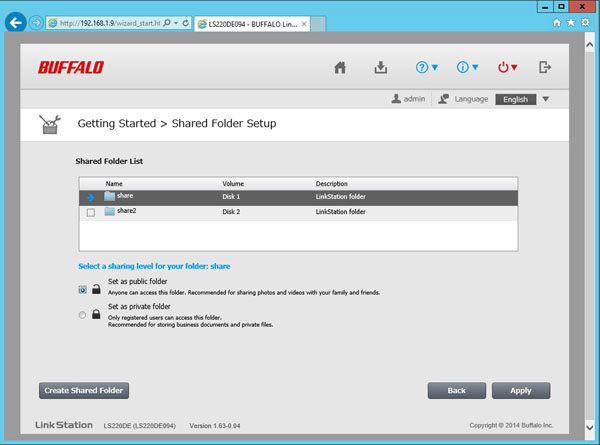Open the English language dropdown
The width and height of the screenshot is (600, 445).
[515, 99]
